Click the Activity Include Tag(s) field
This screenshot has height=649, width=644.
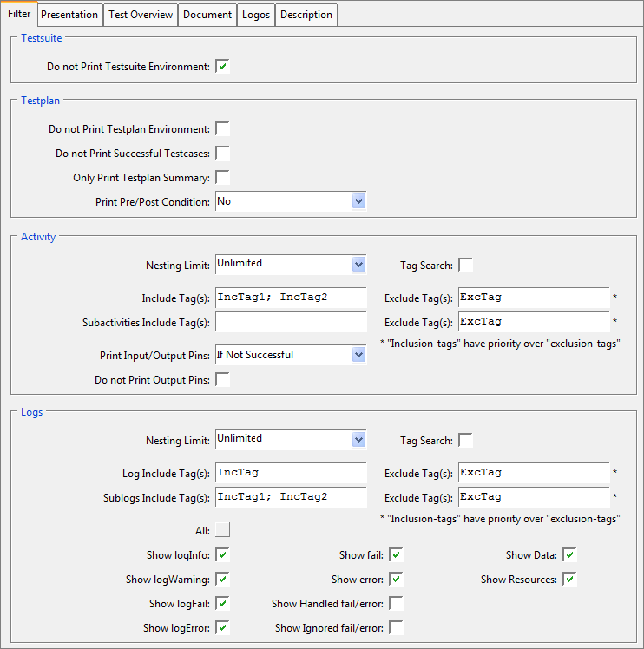(291, 298)
